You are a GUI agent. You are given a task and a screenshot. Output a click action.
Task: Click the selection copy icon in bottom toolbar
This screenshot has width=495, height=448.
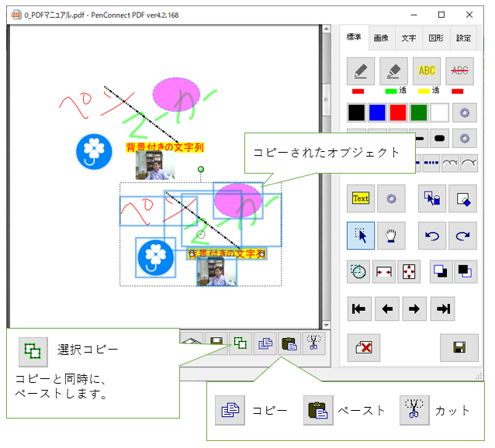(241, 342)
